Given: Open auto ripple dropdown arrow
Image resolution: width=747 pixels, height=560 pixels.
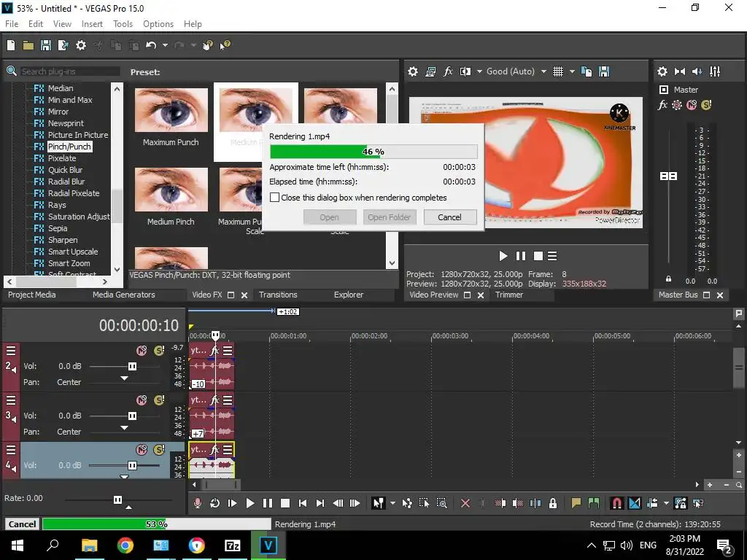Looking at the screenshot, I should [x=666, y=503].
